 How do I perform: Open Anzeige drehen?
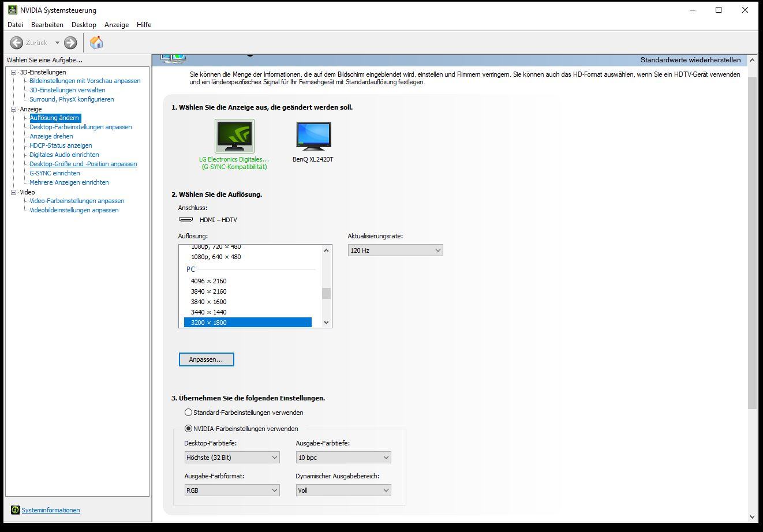tap(51, 136)
